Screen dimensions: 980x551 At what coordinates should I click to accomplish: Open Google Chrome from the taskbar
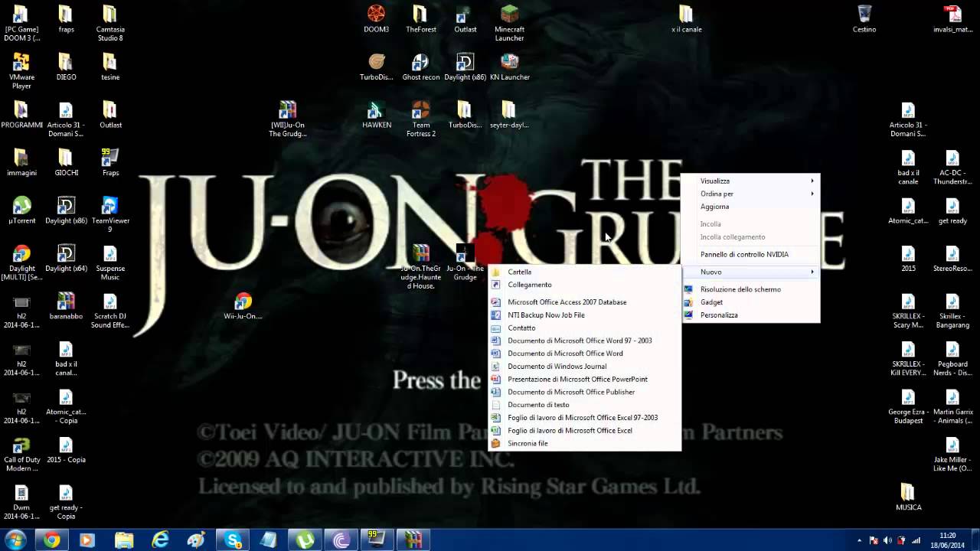point(51,540)
